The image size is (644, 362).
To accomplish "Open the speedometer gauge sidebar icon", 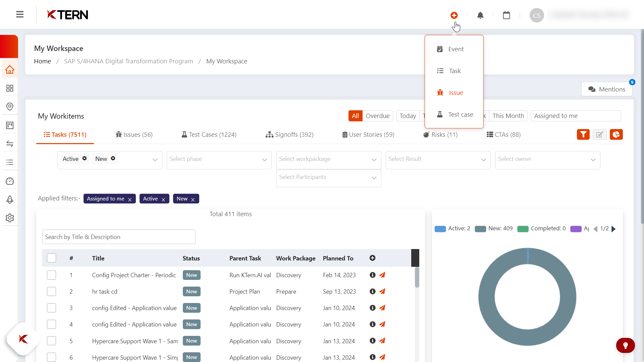I will point(10,181).
